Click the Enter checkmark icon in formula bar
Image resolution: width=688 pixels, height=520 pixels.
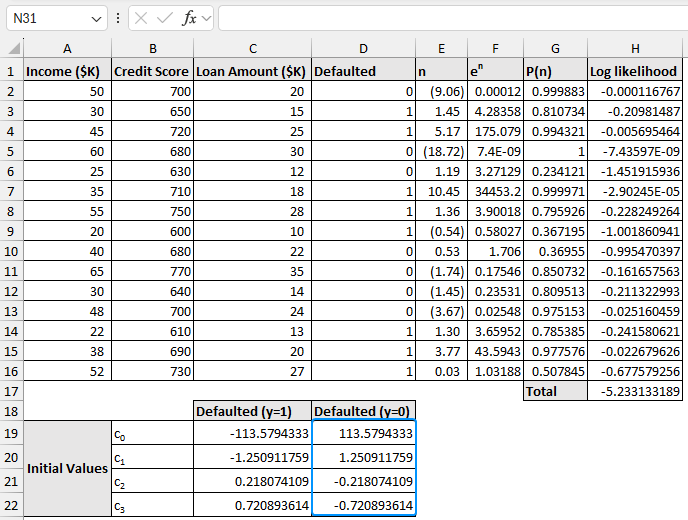[165, 19]
